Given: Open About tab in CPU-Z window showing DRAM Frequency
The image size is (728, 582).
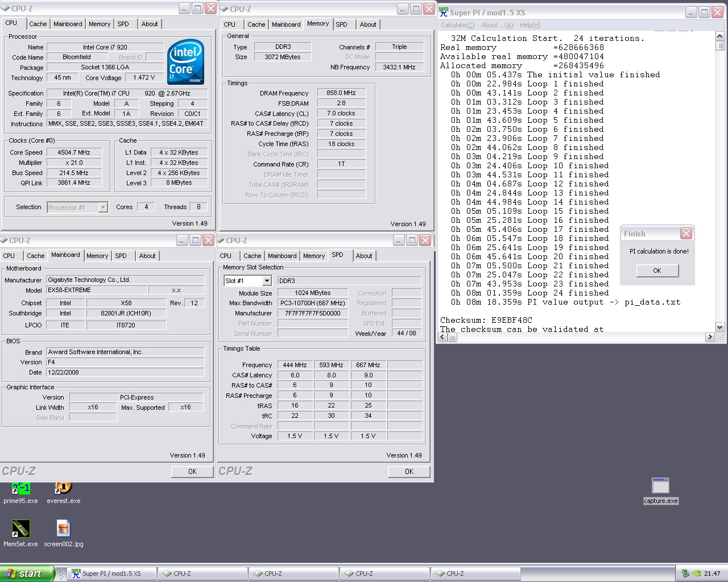Looking at the screenshot, I should (x=368, y=24).
